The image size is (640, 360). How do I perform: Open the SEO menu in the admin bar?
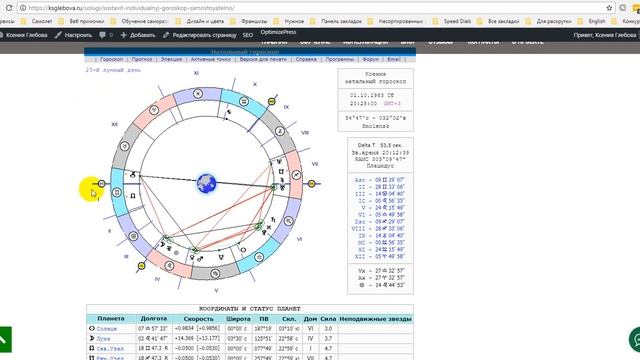[248, 35]
